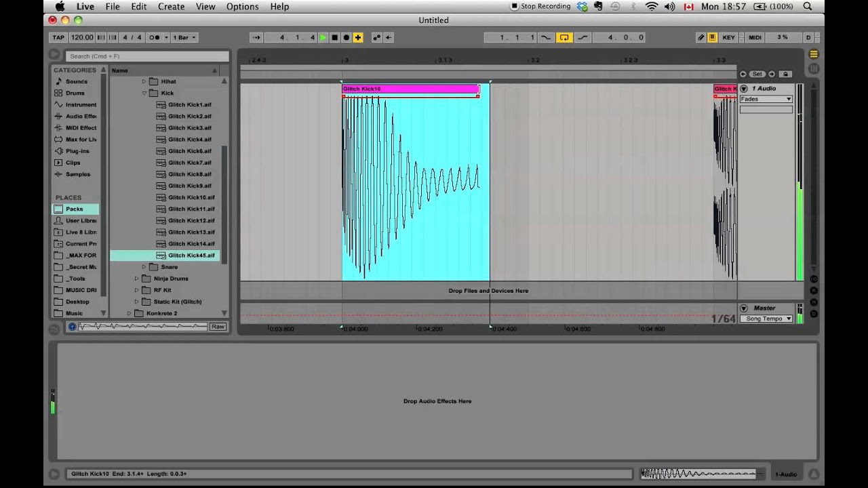Select the Instruments category

[x=76, y=104]
